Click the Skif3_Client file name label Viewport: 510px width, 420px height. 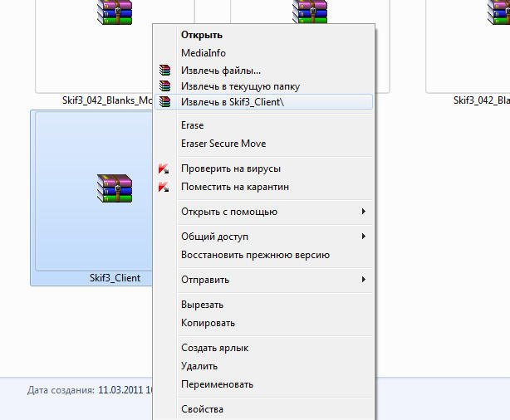tap(115, 278)
